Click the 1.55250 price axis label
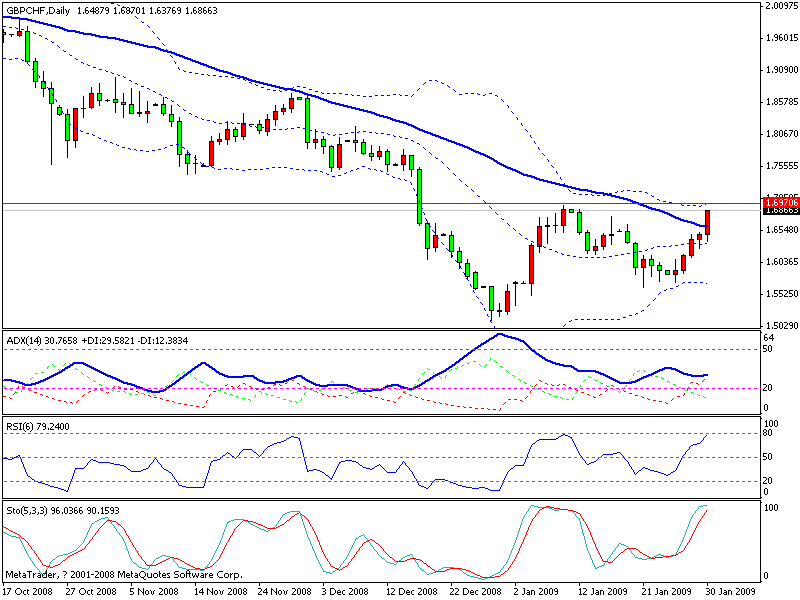This screenshot has width=800, height=600. [782, 294]
